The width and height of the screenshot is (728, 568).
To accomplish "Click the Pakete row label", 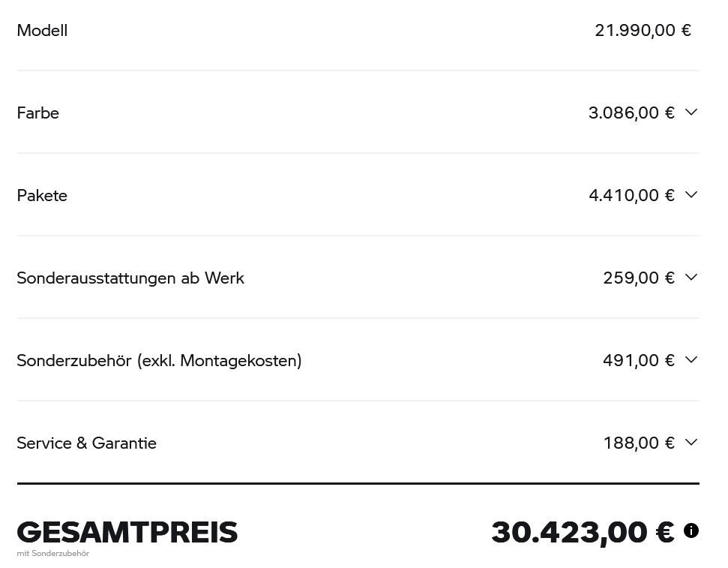I will coord(42,196).
